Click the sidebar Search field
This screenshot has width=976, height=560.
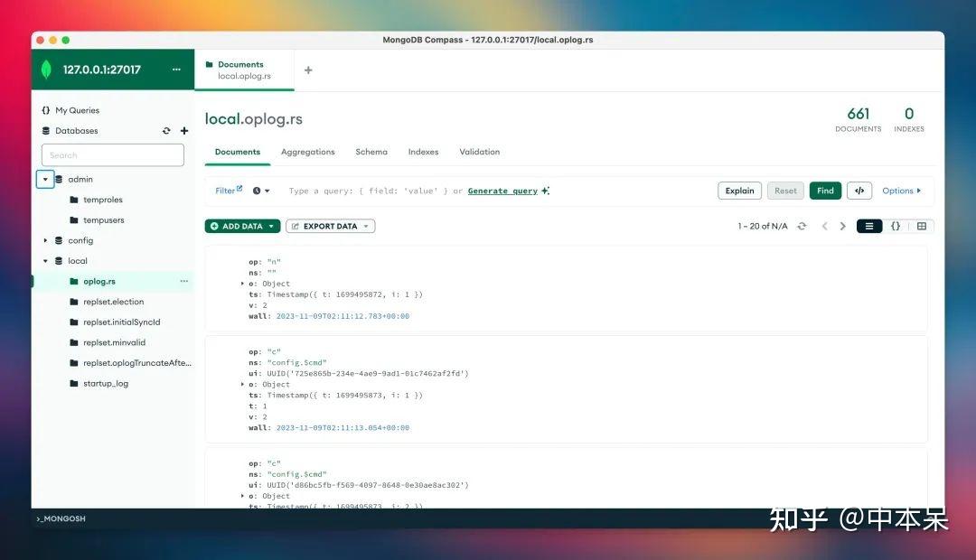pos(113,155)
